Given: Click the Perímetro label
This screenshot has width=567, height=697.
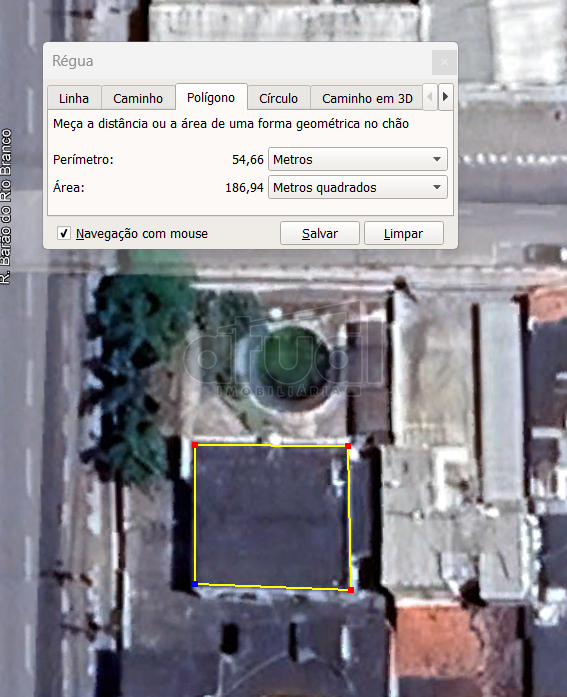Looking at the screenshot, I should 83,160.
